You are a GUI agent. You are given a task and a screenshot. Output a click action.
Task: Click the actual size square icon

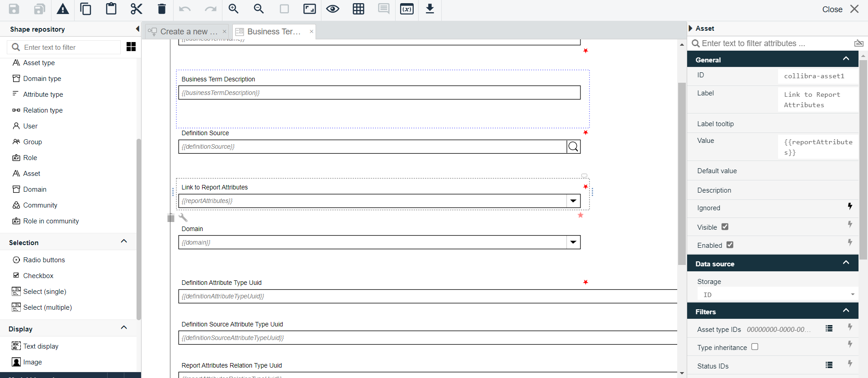pyautogui.click(x=284, y=9)
